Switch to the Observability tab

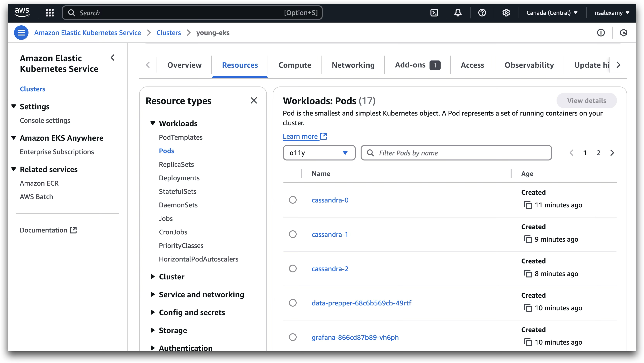point(529,65)
